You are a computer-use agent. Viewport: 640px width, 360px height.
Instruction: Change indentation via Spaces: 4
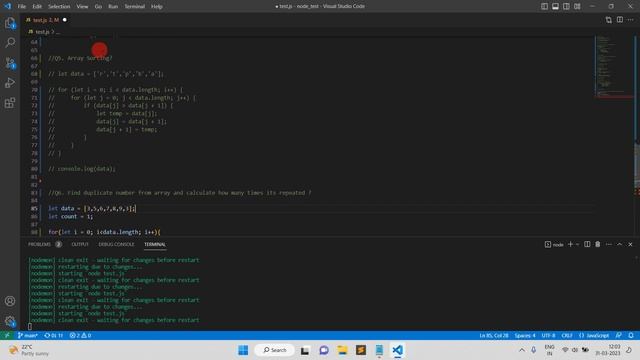pos(525,336)
